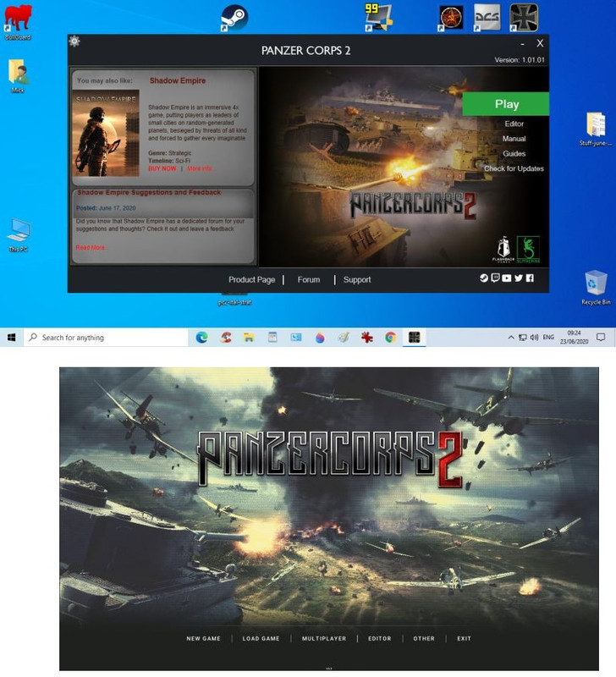Image resolution: width=616 pixels, height=677 pixels.
Task: Open the Product Page link
Action: point(251,280)
